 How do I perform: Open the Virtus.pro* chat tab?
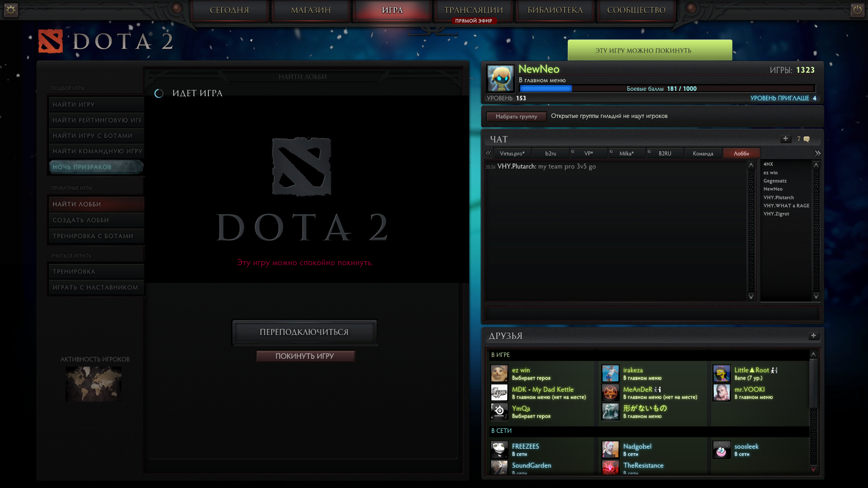pos(512,154)
